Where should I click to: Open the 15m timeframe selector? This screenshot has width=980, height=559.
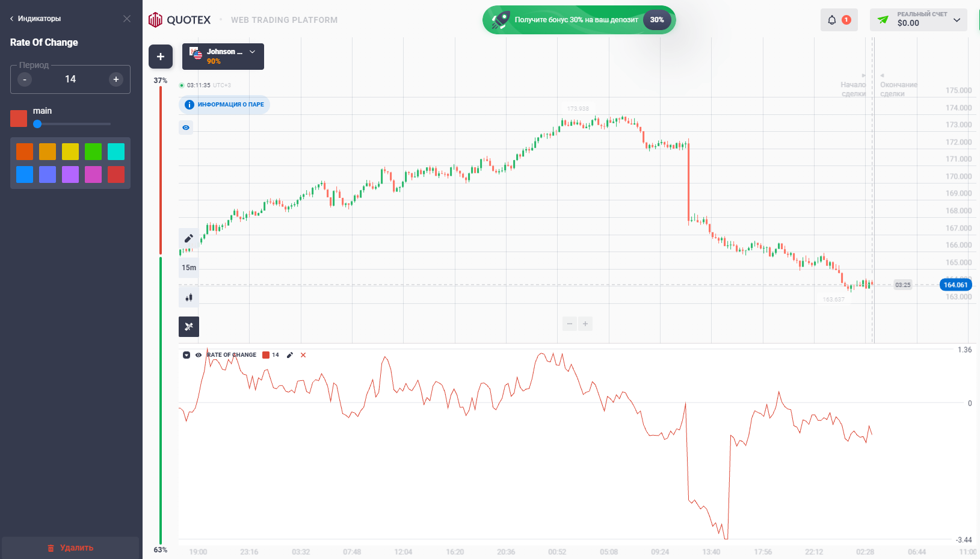tap(189, 268)
